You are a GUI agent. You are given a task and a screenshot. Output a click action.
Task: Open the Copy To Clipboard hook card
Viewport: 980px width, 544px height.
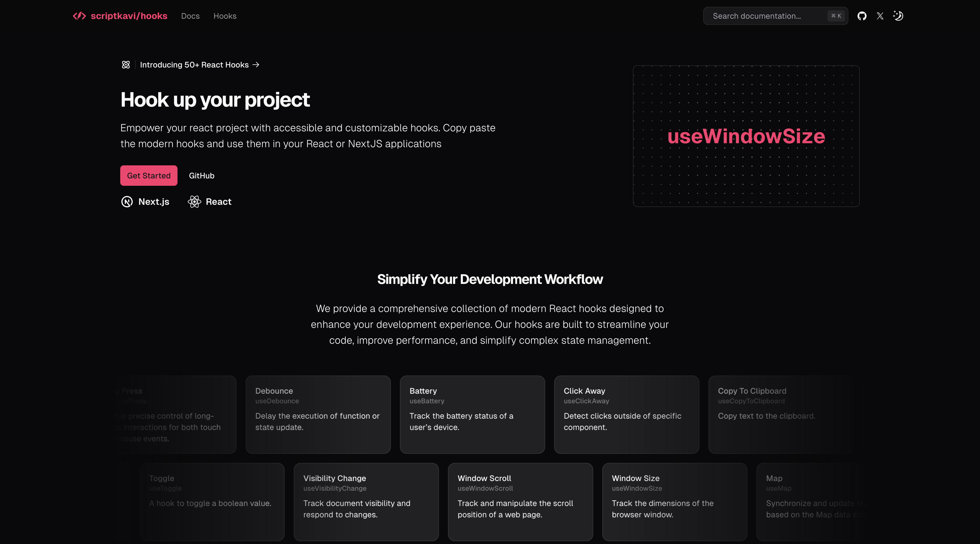pos(781,414)
